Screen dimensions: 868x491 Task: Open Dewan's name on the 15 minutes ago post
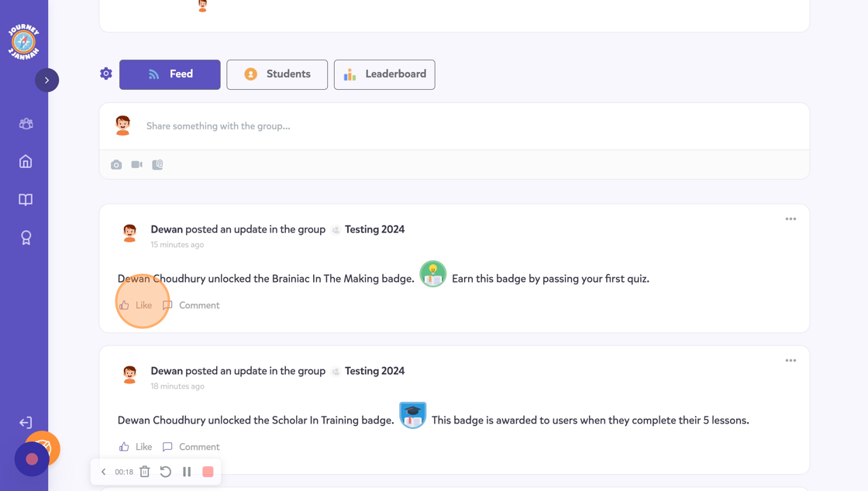click(167, 229)
